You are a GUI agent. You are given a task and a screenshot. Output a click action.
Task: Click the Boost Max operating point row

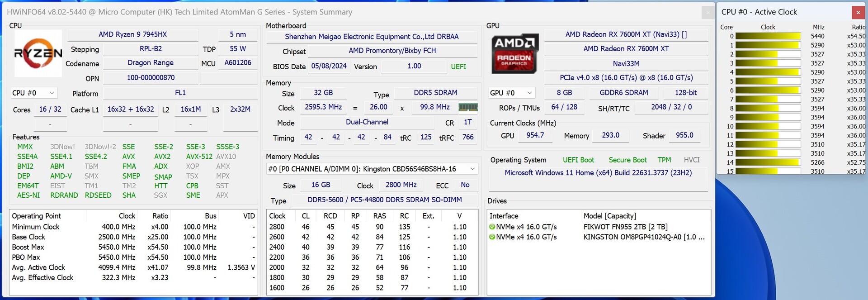coord(134,247)
